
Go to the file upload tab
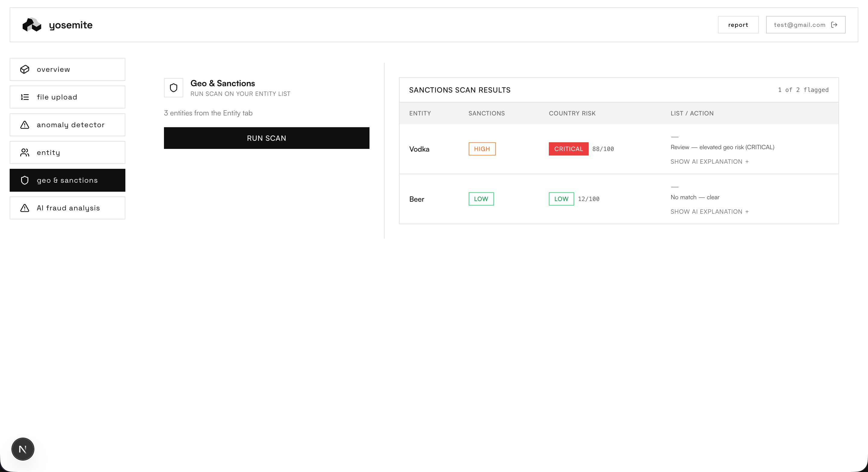[68, 97]
